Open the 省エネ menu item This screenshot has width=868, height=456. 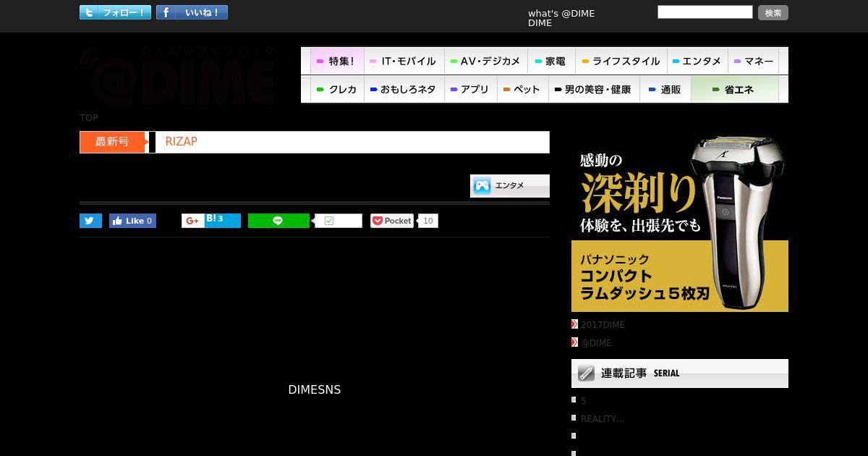[735, 89]
